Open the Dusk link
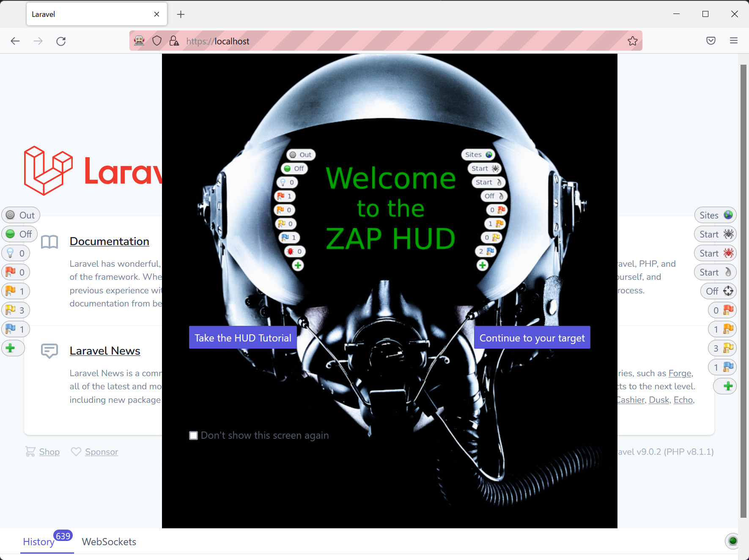Image resolution: width=749 pixels, height=560 pixels. coord(659,400)
